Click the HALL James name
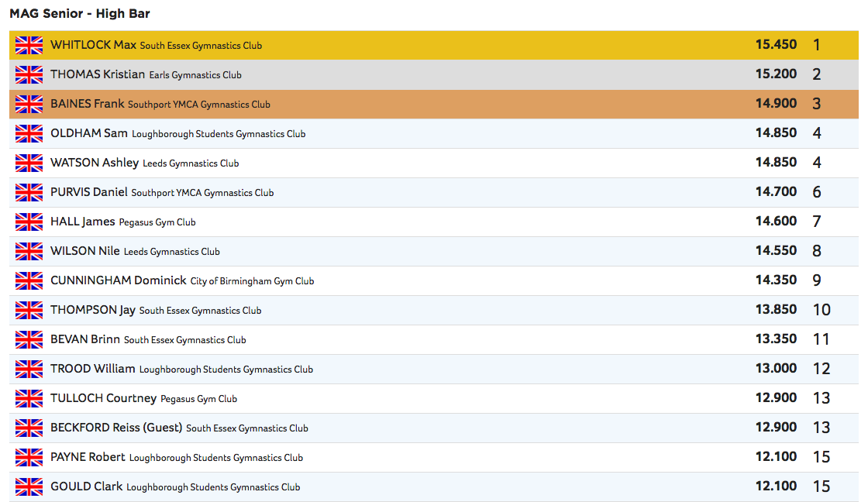 click(x=82, y=222)
